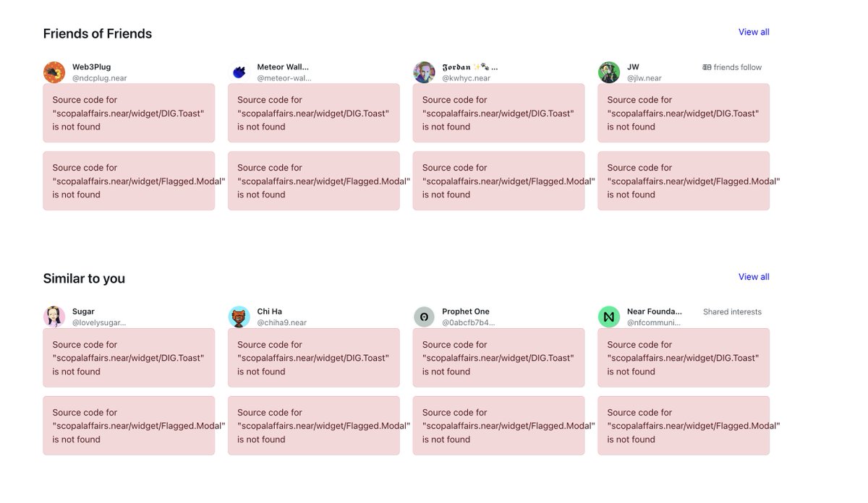Open JW's profile avatar

click(609, 72)
